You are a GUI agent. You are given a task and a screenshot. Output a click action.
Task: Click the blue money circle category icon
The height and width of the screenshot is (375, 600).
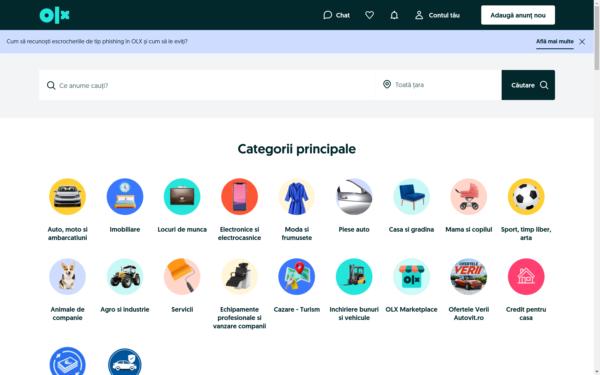67,362
